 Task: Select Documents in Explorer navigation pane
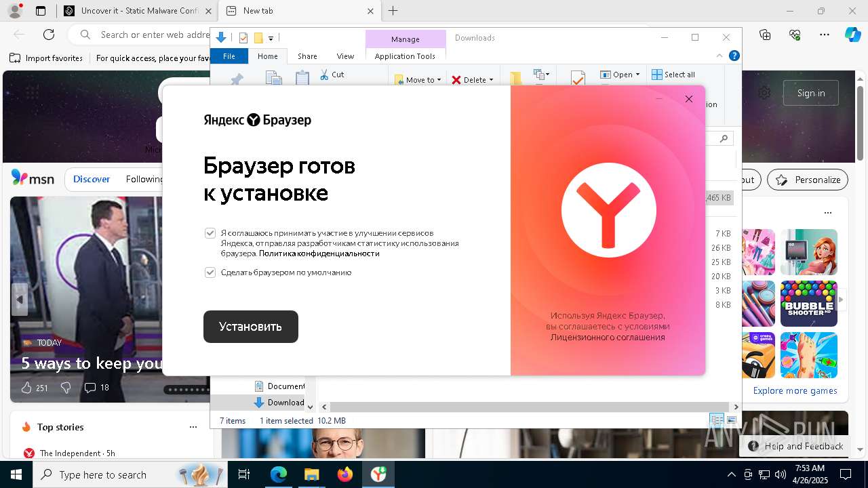[x=280, y=386]
